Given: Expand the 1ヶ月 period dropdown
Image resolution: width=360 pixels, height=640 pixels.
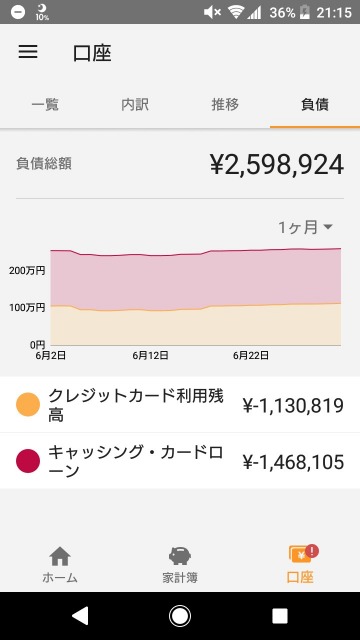Looking at the screenshot, I should (305, 227).
